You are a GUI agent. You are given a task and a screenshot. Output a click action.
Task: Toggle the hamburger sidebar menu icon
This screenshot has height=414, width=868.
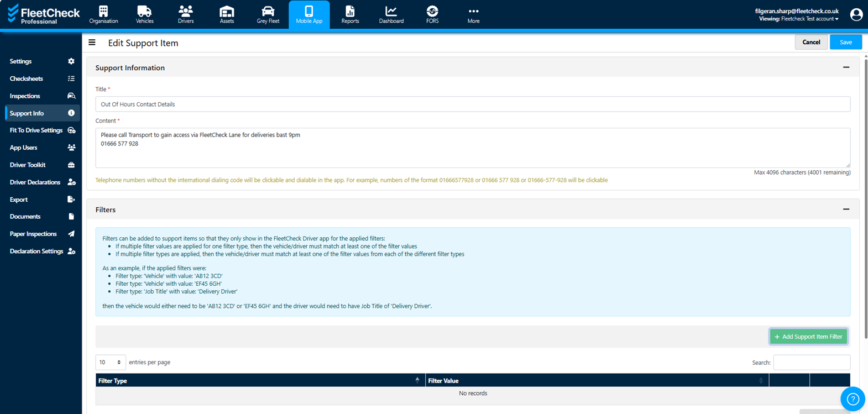(92, 43)
